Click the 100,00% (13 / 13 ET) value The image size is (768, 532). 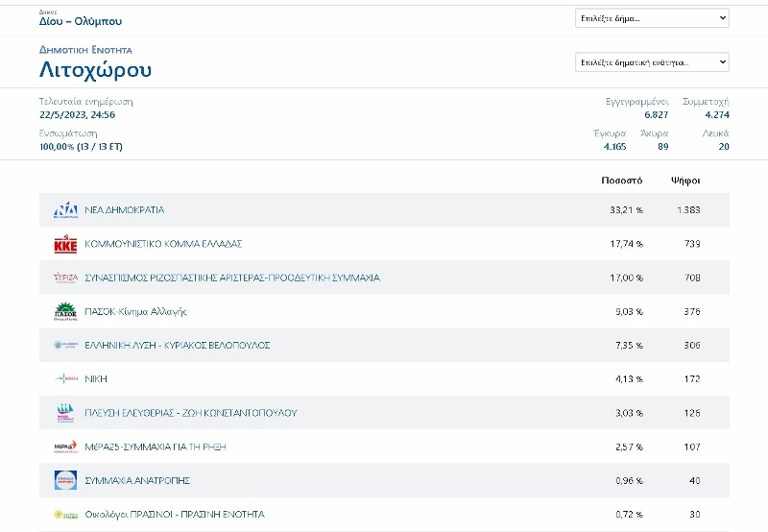click(x=81, y=147)
